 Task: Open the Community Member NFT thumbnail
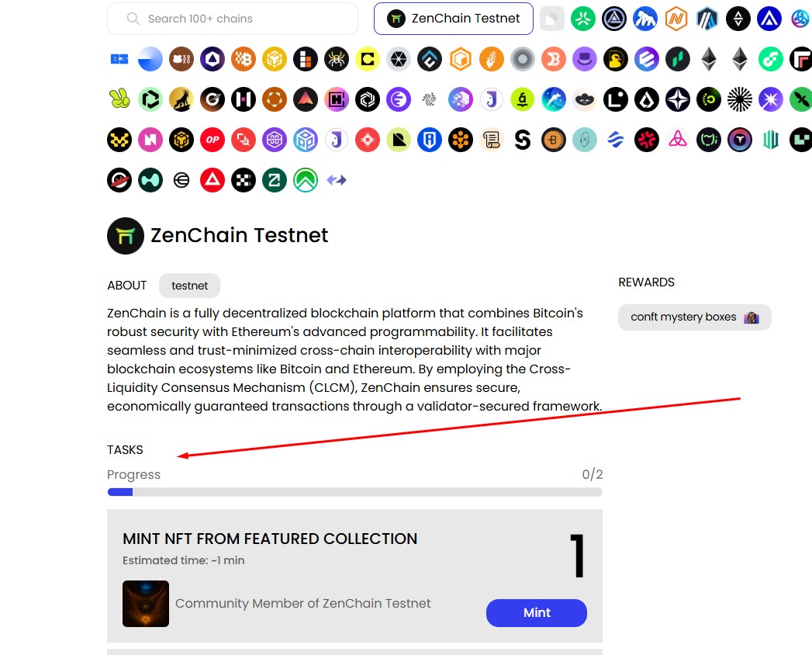point(146,604)
